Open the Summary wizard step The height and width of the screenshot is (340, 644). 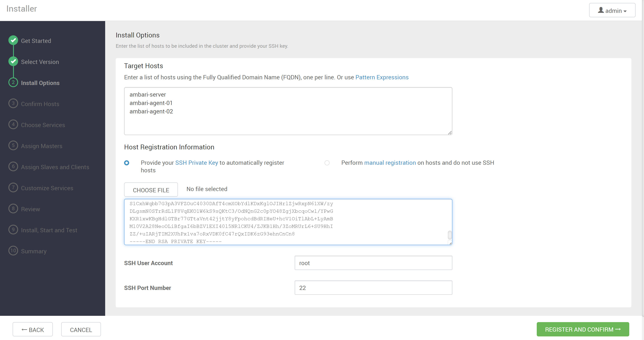[34, 251]
